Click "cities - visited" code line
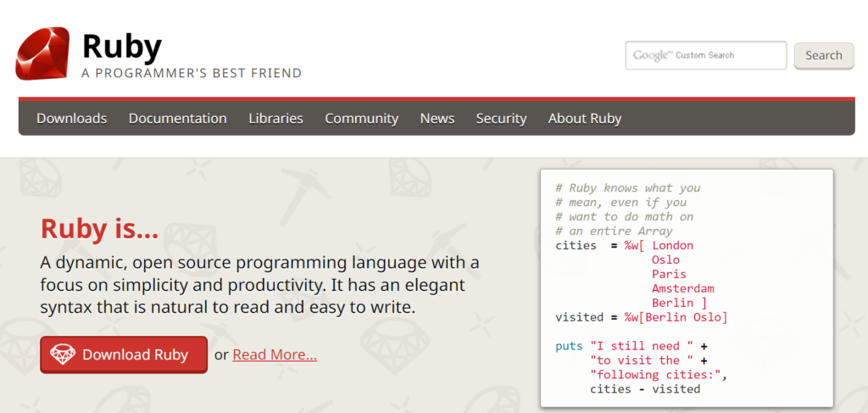Image resolution: width=868 pixels, height=413 pixels. [645, 389]
